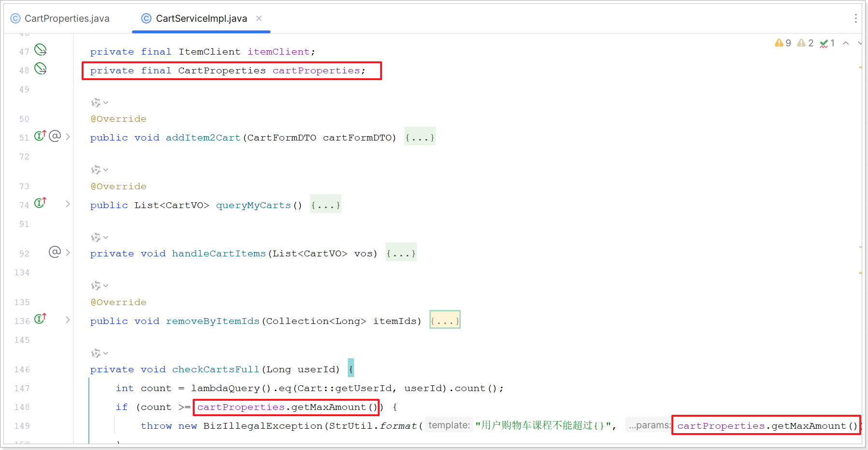The height and width of the screenshot is (450, 868).
Task: Click the handleCartItems method name
Action: 219,253
